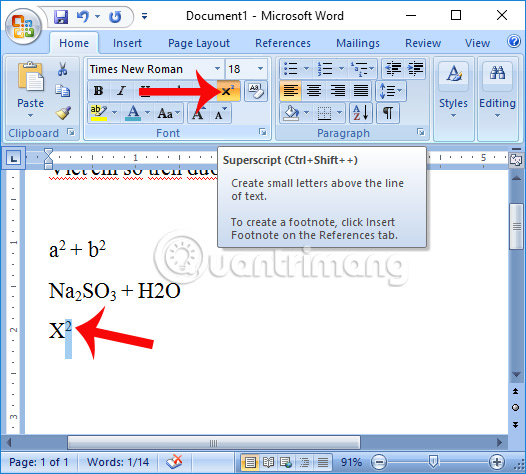Toggle Italic formatting

121,91
